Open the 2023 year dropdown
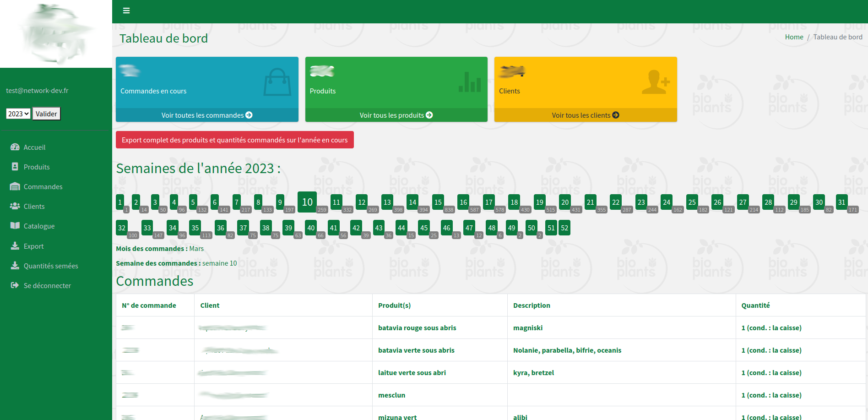The image size is (868, 420). pos(18,114)
